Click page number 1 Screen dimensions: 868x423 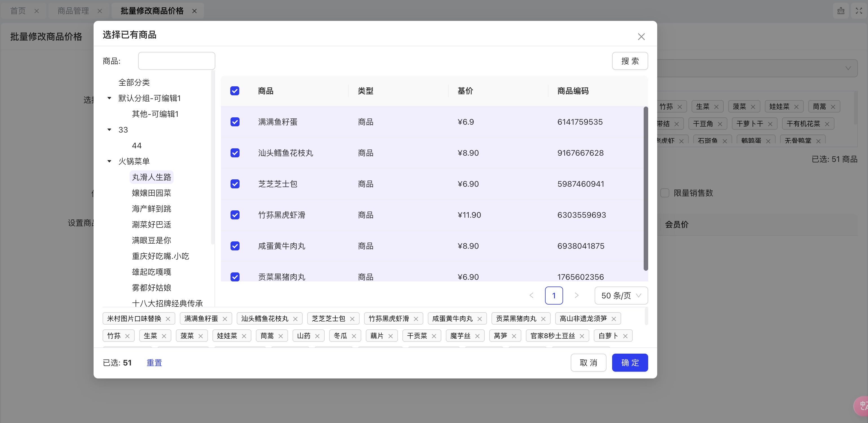tap(553, 296)
